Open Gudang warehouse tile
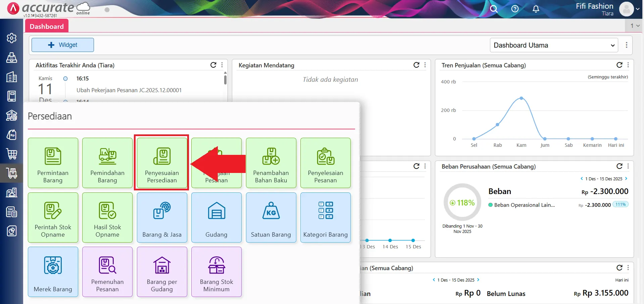The image size is (644, 304). [216, 218]
